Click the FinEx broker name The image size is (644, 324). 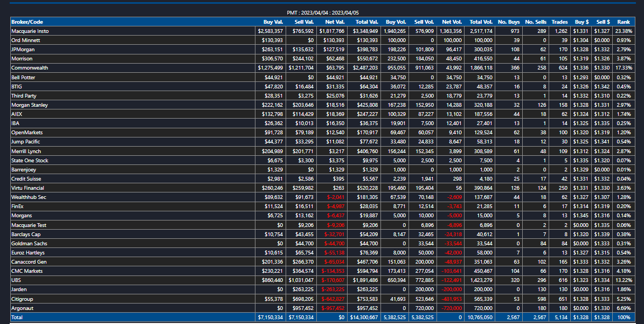(x=17, y=206)
